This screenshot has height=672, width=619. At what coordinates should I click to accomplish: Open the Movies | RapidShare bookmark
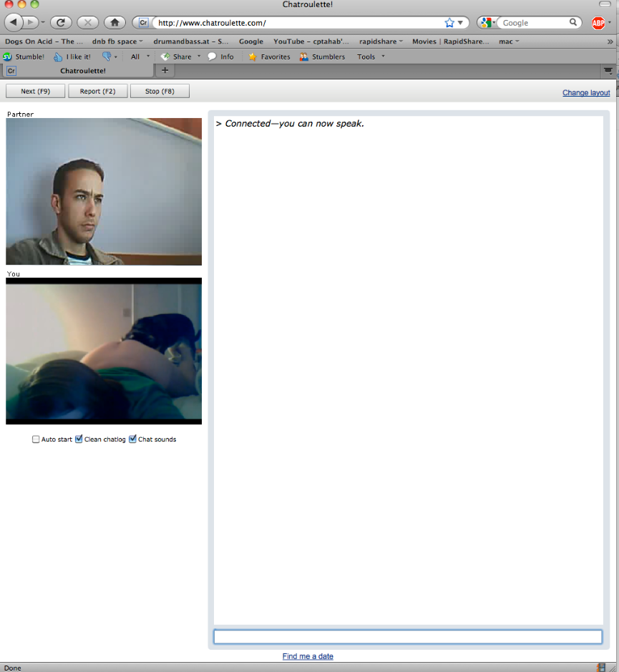coord(451,42)
